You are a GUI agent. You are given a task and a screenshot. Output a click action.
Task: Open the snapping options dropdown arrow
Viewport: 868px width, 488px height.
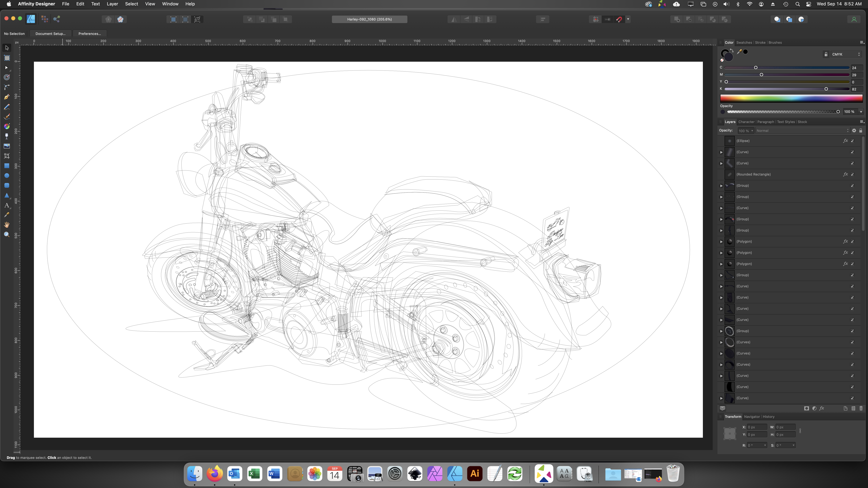[x=628, y=19]
